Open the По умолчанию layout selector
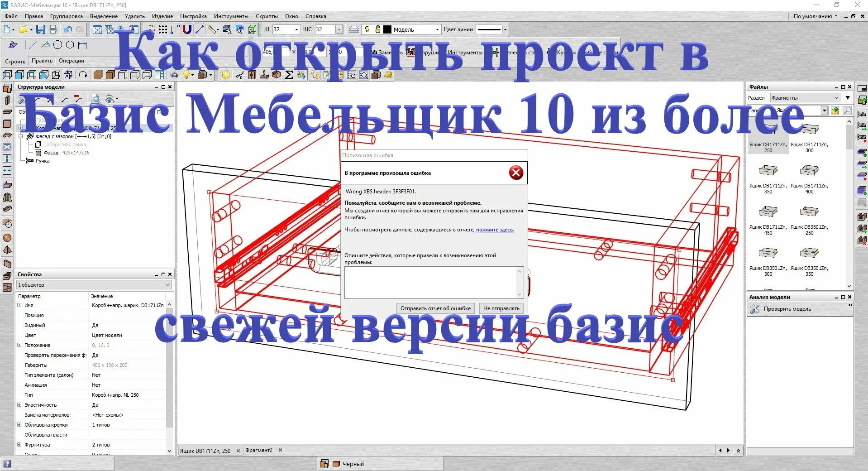The image size is (868, 471). (x=815, y=16)
